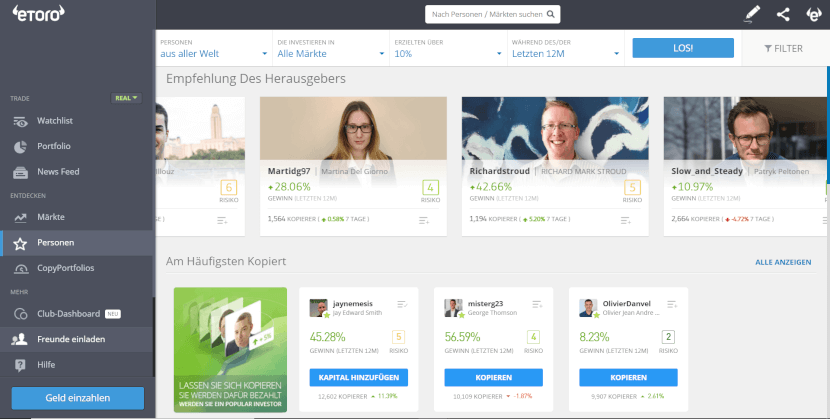The height and width of the screenshot is (419, 830).
Task: Add OlivierDanvel to watchlist icon
Action: (x=672, y=304)
